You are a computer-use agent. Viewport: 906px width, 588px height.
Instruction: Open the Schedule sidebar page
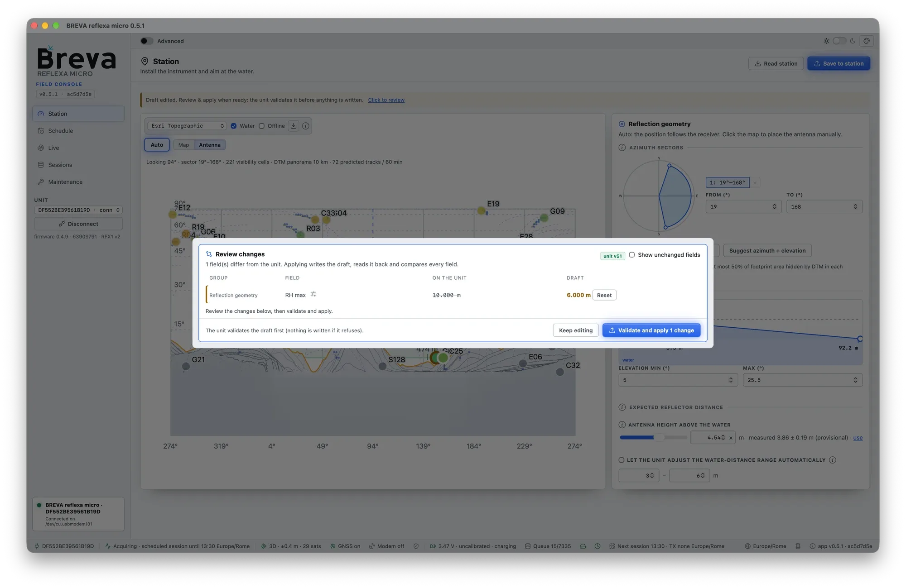point(78,131)
